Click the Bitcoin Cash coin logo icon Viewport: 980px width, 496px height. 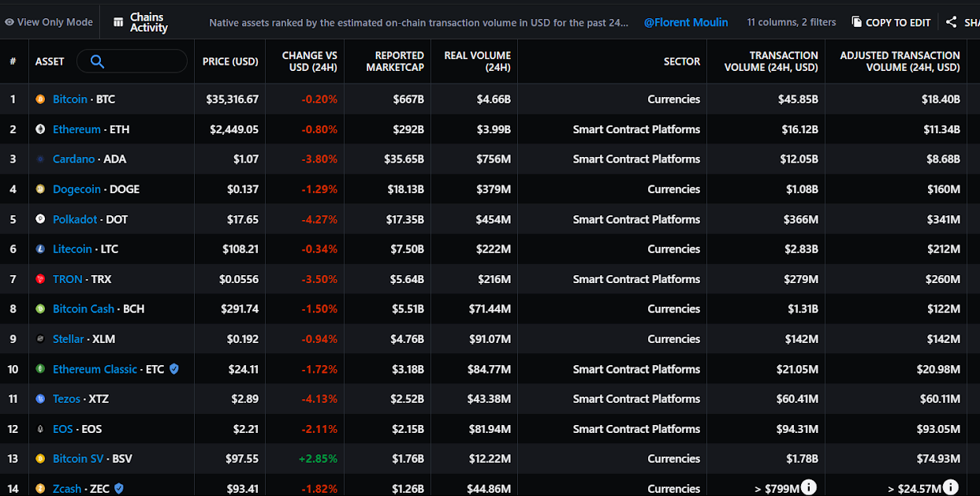(x=40, y=309)
